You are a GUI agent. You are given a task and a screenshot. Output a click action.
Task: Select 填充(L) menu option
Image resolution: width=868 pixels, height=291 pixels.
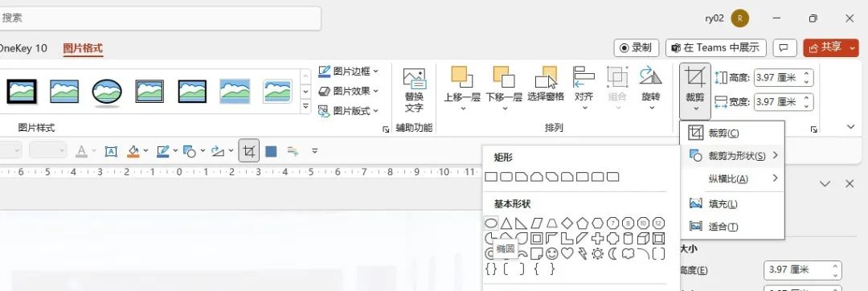[732, 204]
